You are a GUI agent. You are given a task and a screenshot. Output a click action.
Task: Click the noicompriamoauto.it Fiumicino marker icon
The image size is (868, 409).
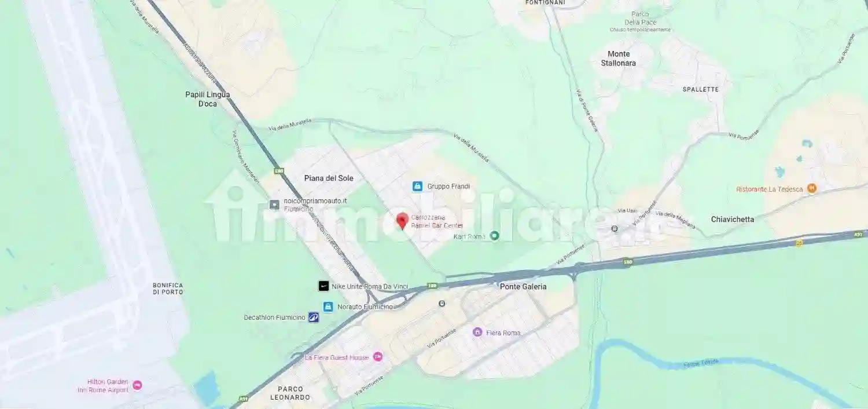(274, 204)
